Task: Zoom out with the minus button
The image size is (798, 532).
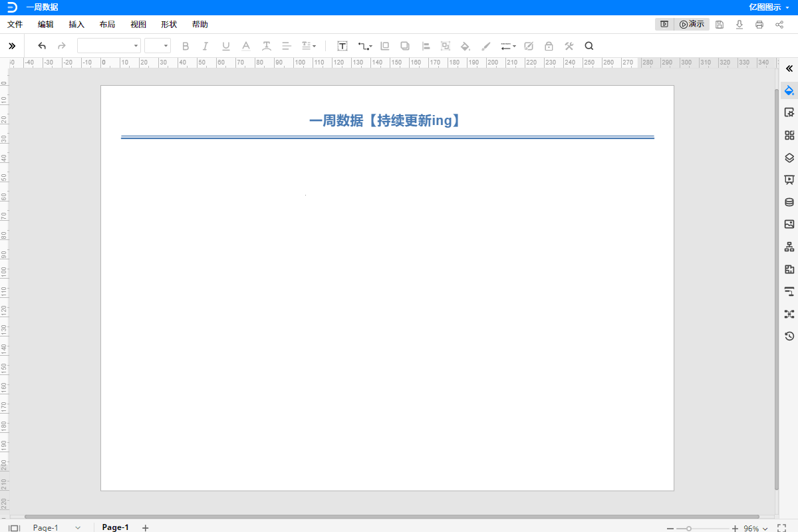Action: (x=670, y=528)
